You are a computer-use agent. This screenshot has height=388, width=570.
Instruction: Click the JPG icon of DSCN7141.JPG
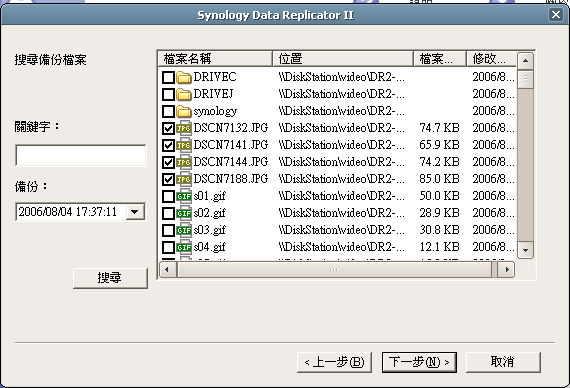click(x=184, y=145)
